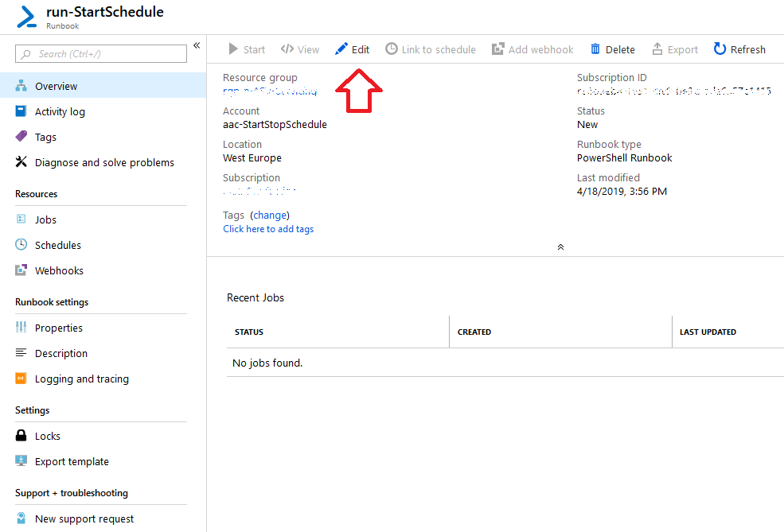The image size is (784, 532).
Task: Click the Jobs list icon
Action: [x=21, y=219]
